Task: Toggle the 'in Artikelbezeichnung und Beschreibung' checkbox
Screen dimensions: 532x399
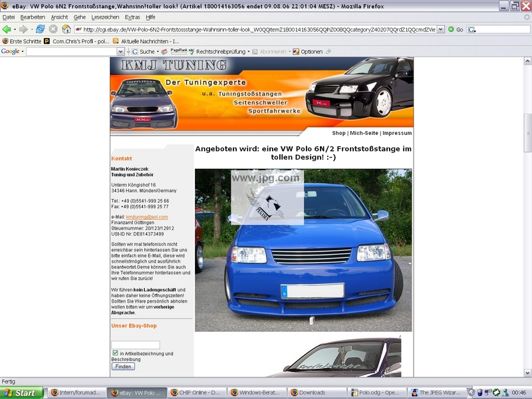Action: (x=115, y=353)
